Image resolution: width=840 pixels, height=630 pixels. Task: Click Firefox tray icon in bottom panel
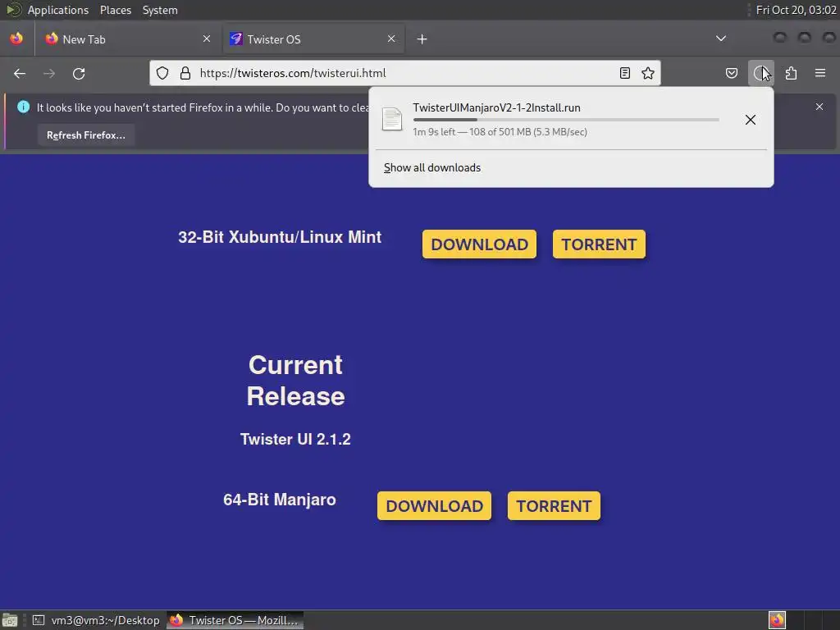(777, 620)
